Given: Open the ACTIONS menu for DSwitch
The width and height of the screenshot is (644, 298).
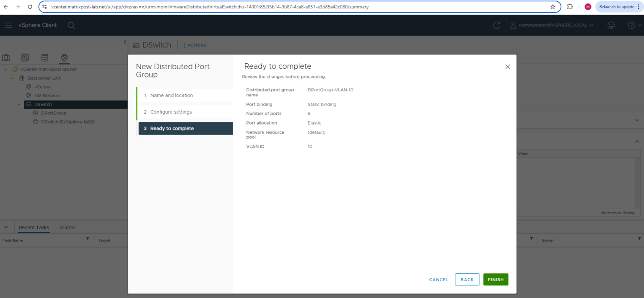Looking at the screenshot, I should tap(194, 45).
